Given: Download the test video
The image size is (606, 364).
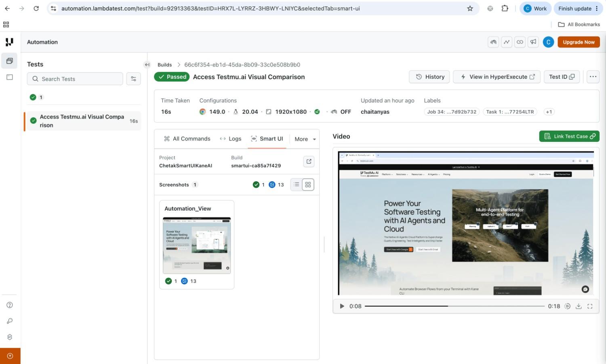Looking at the screenshot, I should (579, 306).
